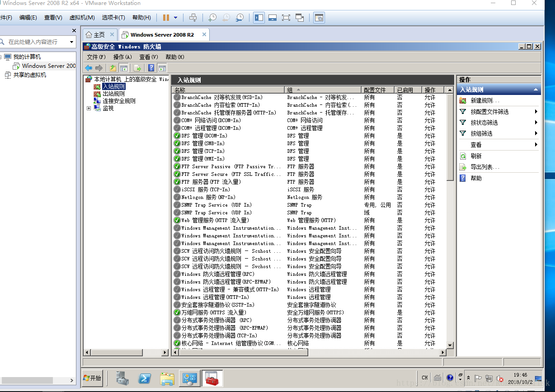Open the 选项卡(T) menu in VMware

pos(113,18)
